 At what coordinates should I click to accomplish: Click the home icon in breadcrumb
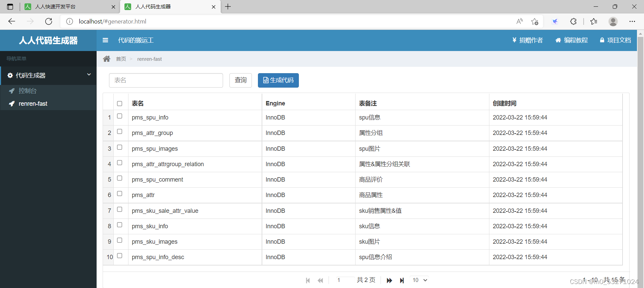coord(107,59)
